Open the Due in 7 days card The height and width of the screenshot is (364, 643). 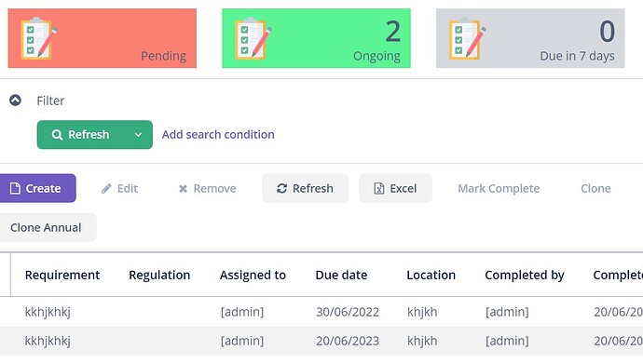(x=530, y=38)
